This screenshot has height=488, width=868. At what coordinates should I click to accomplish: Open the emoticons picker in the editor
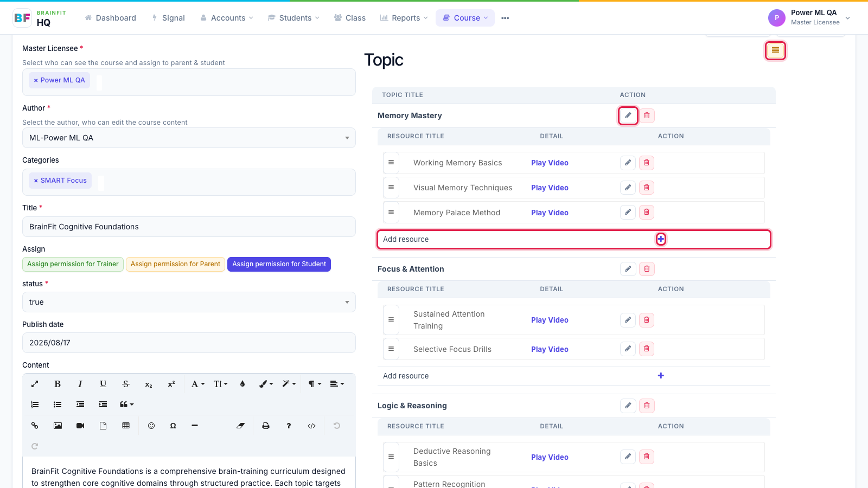click(151, 426)
